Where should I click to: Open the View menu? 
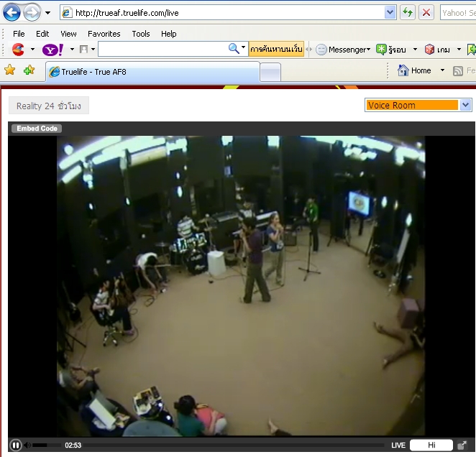68,34
